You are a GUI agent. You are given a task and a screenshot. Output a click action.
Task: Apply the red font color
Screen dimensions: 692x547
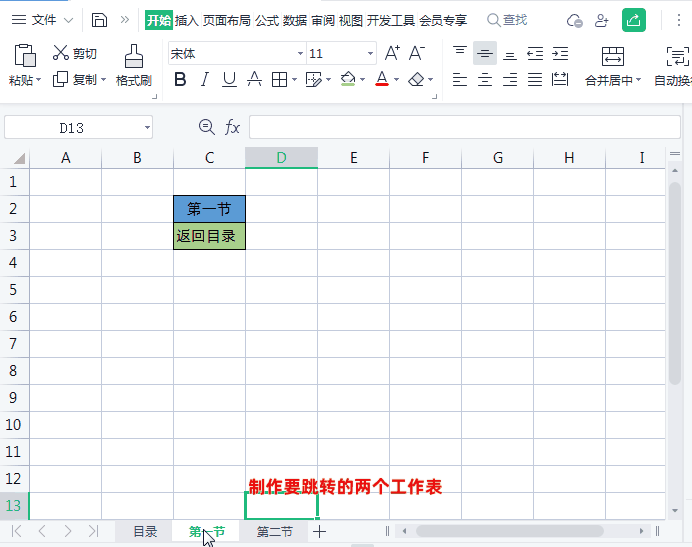(x=382, y=79)
